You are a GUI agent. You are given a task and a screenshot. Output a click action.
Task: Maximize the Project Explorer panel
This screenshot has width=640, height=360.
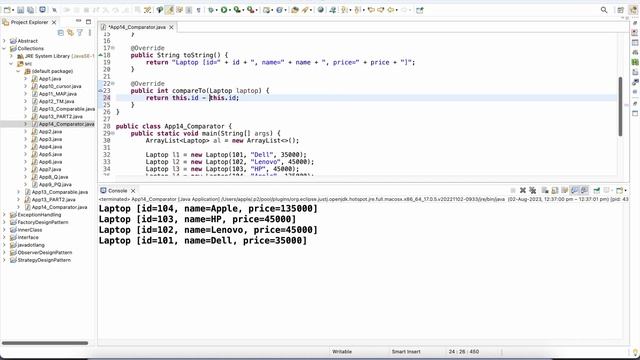coord(88,22)
